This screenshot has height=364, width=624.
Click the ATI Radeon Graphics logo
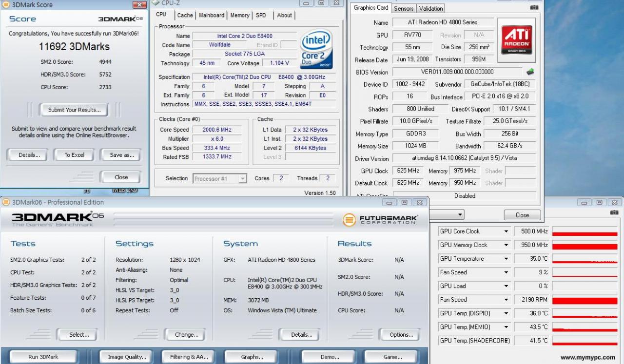pyautogui.click(x=516, y=40)
